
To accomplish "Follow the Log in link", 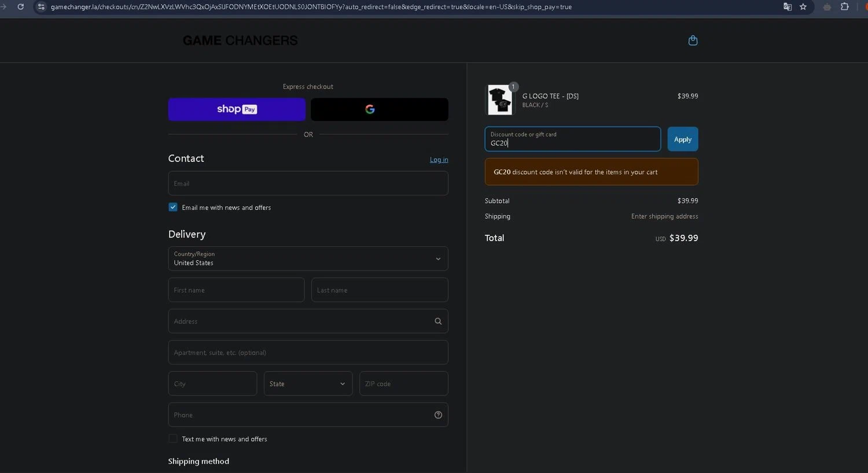I will (439, 160).
